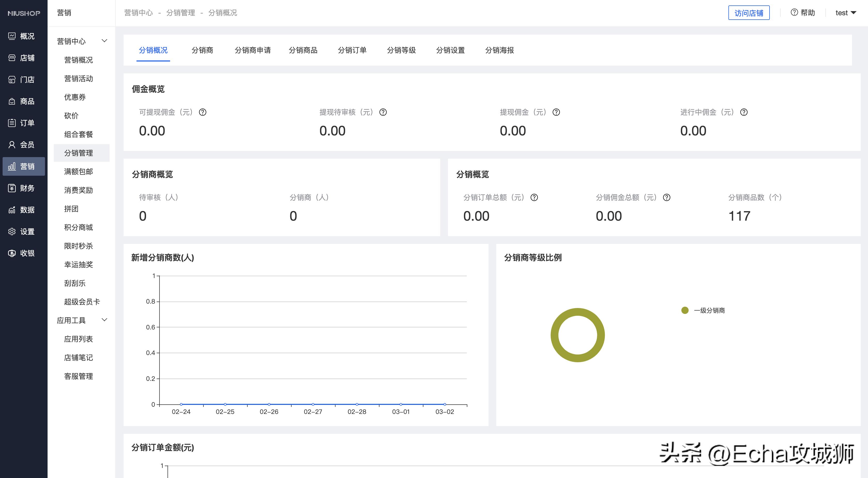
Task: Select 分销管理 in the sidebar menu
Action: pyautogui.click(x=78, y=153)
